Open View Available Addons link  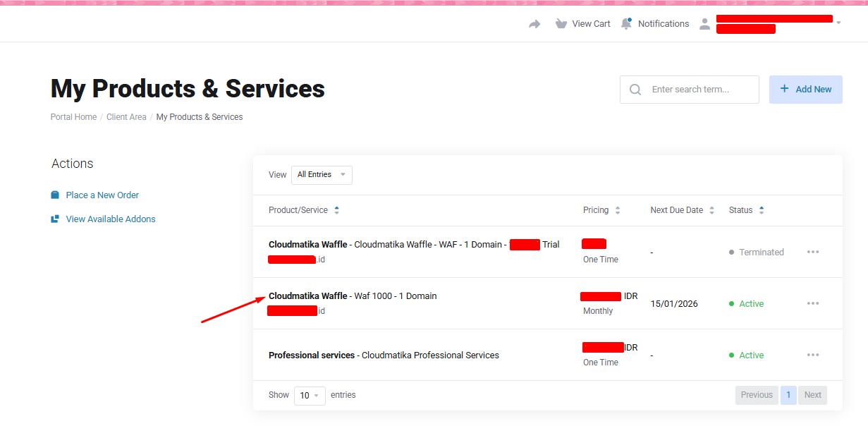[x=111, y=219]
